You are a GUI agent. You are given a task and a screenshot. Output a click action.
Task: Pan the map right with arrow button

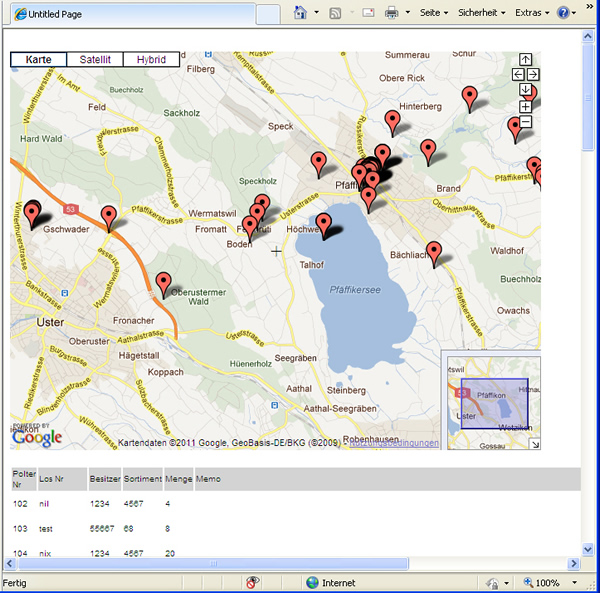(533, 74)
